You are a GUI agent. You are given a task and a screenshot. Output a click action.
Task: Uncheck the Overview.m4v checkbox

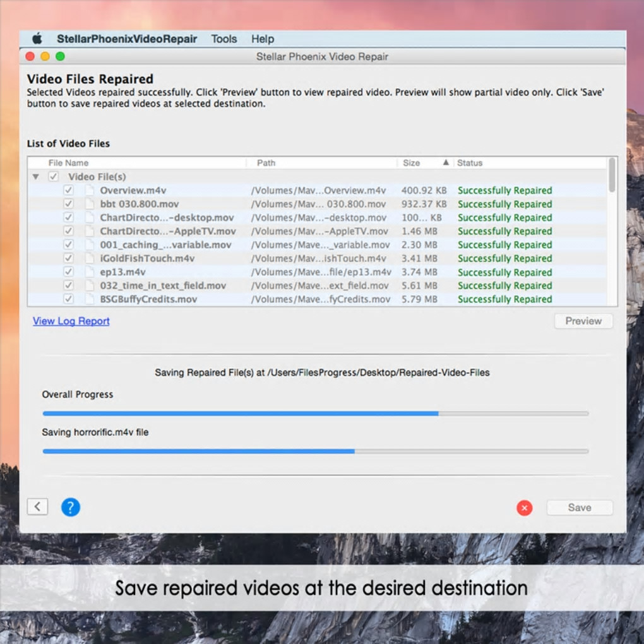[69, 190]
